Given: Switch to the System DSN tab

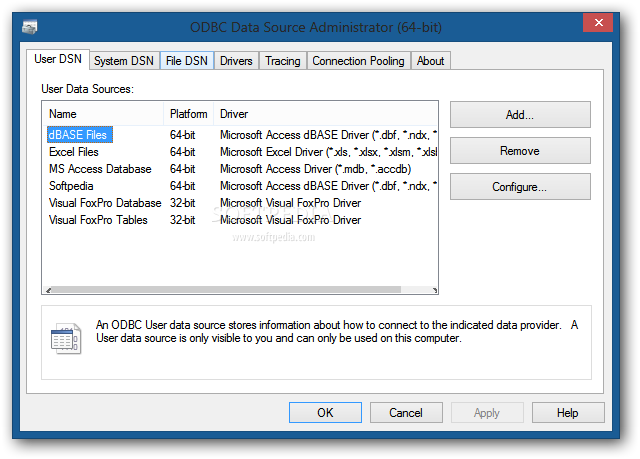Looking at the screenshot, I should [x=124, y=61].
